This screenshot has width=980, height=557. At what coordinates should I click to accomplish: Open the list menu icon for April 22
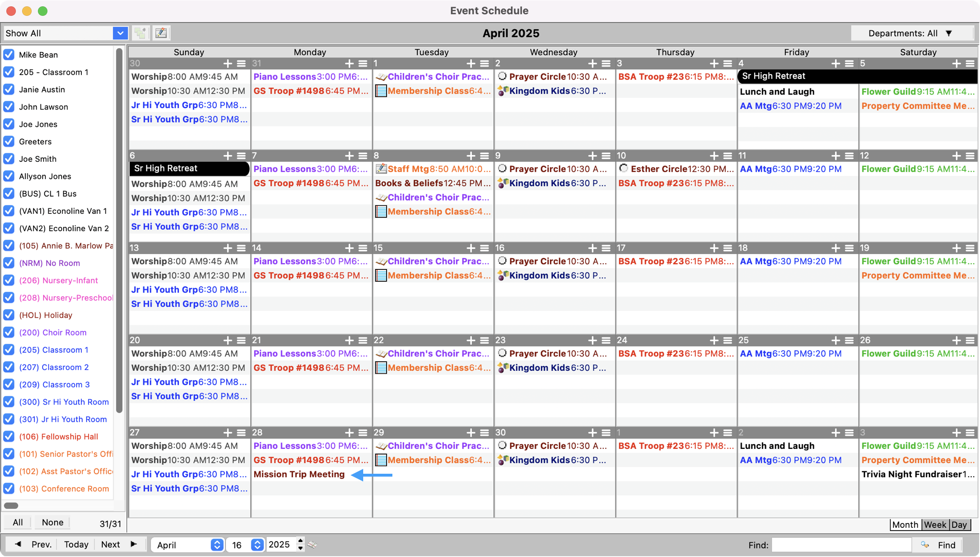tap(484, 340)
